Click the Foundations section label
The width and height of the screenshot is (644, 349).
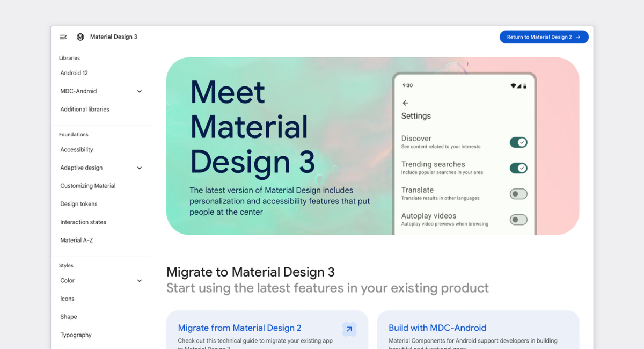tap(74, 135)
